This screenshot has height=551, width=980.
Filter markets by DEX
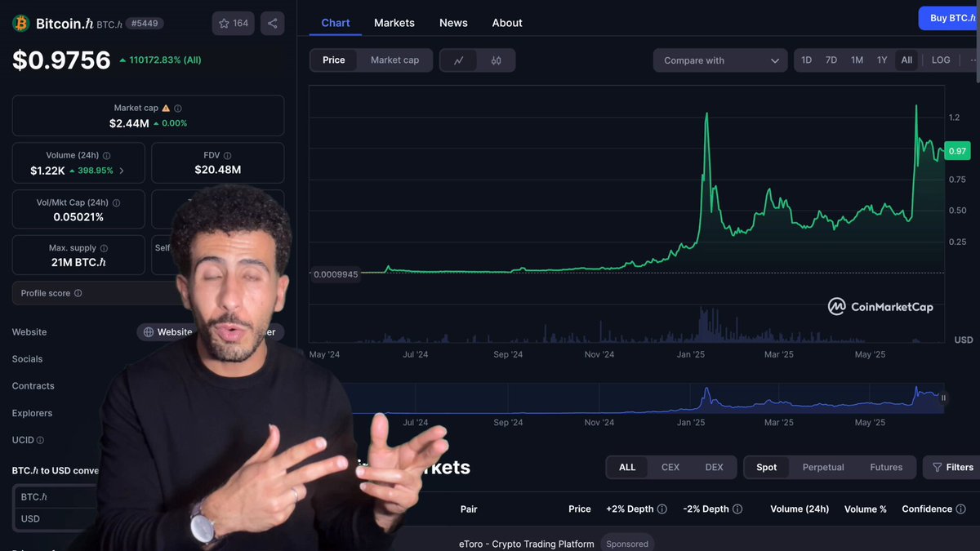pos(714,468)
